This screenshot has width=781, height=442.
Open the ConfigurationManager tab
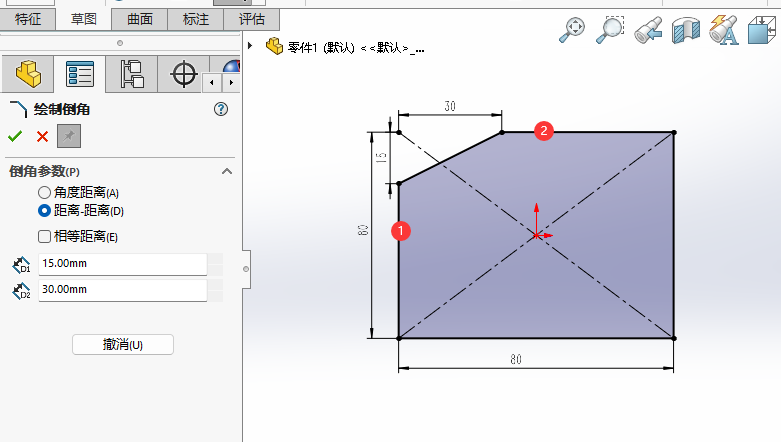point(132,74)
